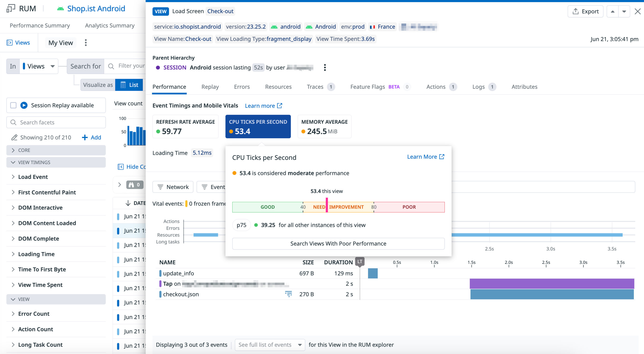Click the purple Tap action timeline bar
Screen dimensions: 644x354
(x=552, y=284)
